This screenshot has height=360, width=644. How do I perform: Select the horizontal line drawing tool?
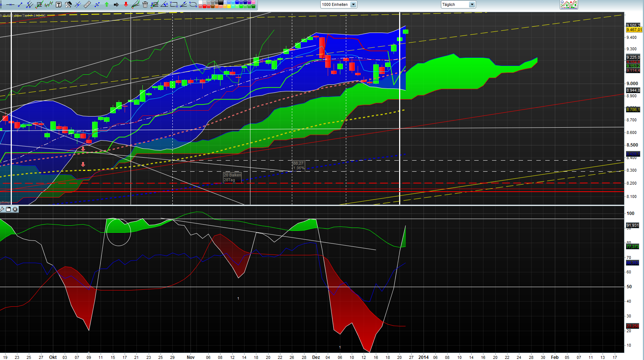tap(10, 5)
